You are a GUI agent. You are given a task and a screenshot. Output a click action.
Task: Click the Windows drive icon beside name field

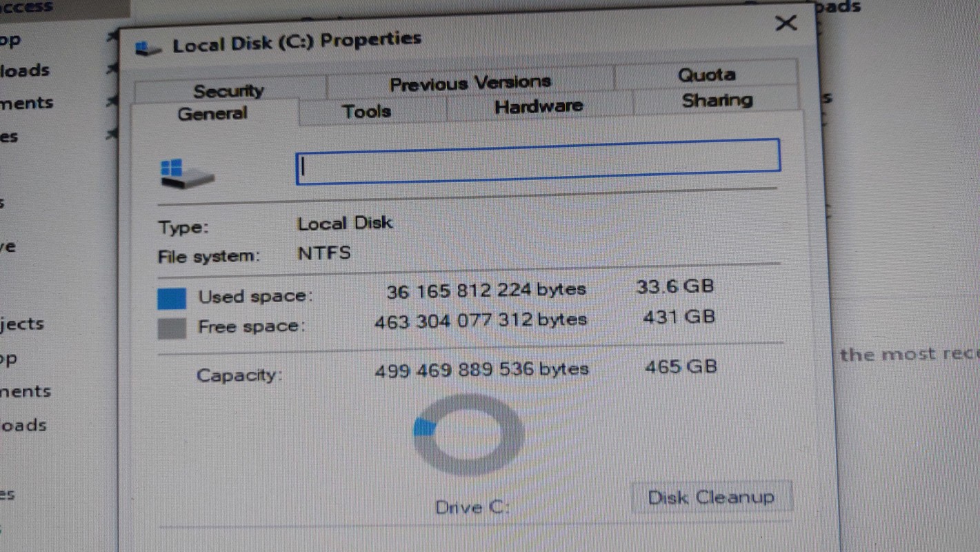click(185, 174)
